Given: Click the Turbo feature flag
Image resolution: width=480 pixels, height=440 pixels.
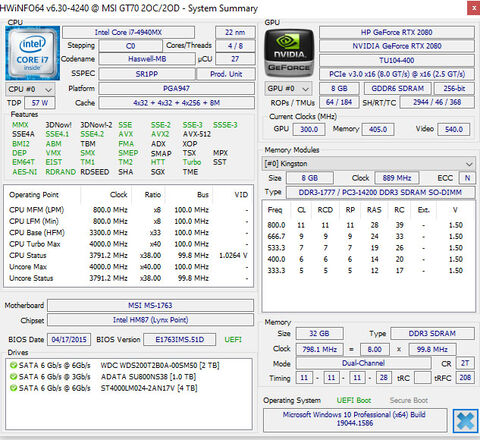Looking at the screenshot, I should (192, 162).
